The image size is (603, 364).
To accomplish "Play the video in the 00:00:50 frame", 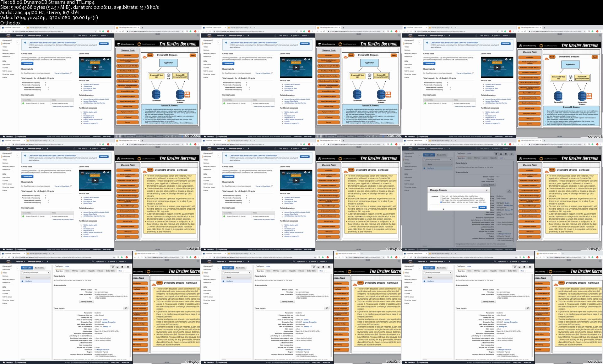I will coord(95,67).
